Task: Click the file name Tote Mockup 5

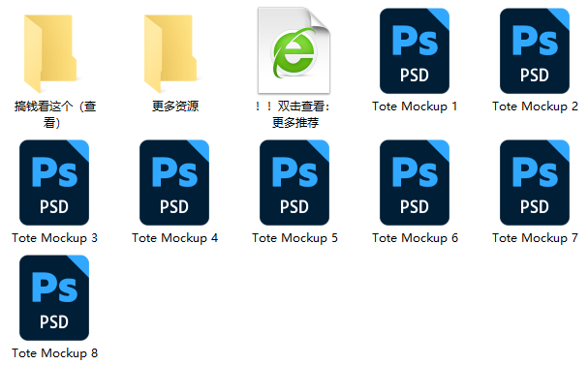Action: [x=294, y=238]
